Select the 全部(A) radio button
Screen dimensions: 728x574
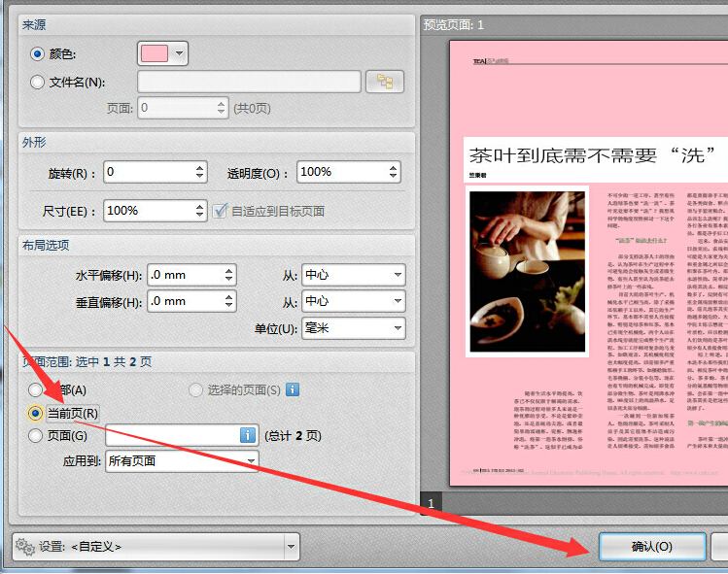tap(35, 389)
